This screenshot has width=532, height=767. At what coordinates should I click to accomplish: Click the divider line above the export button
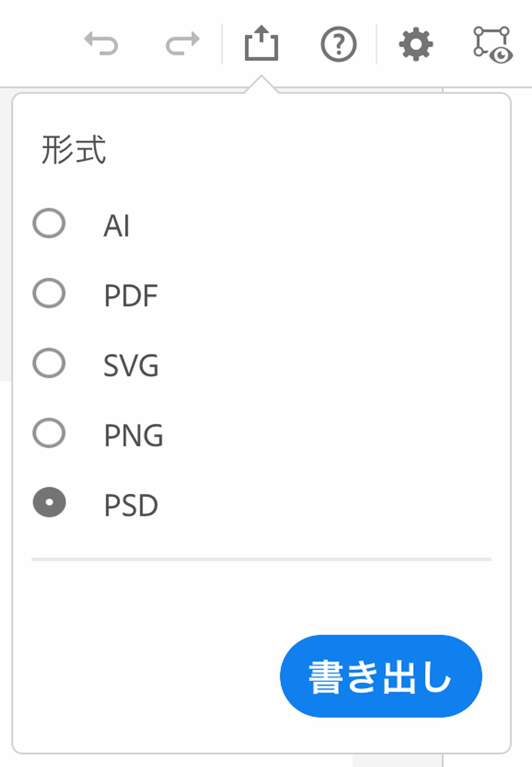coord(262,558)
